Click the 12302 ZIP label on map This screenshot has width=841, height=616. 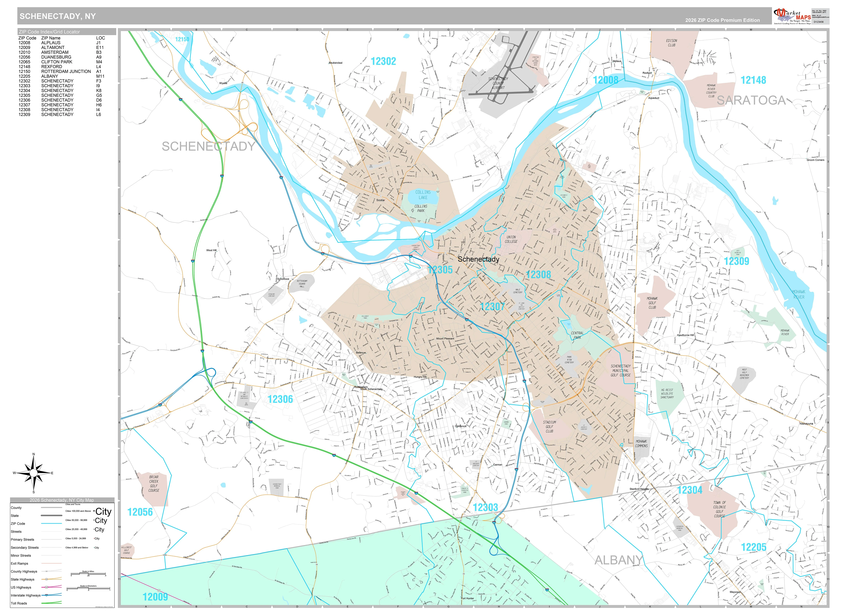(x=383, y=61)
